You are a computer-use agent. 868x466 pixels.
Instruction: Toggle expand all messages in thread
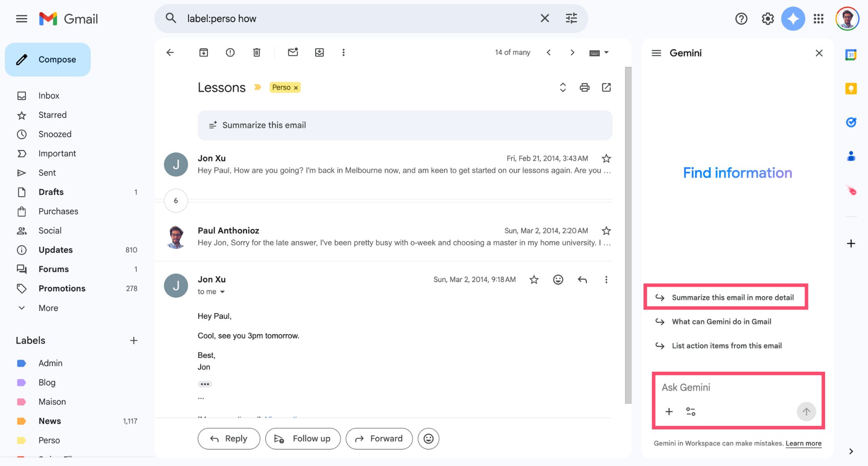pos(563,87)
